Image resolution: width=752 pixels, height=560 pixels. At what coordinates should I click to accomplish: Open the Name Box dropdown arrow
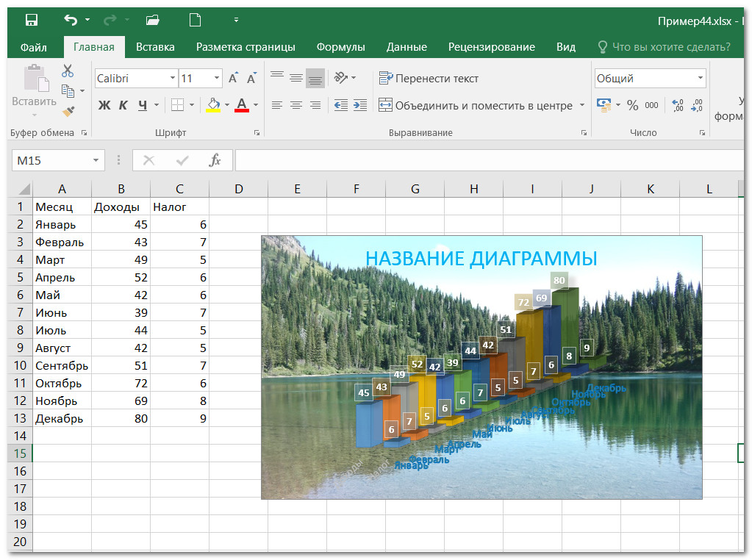click(x=96, y=160)
